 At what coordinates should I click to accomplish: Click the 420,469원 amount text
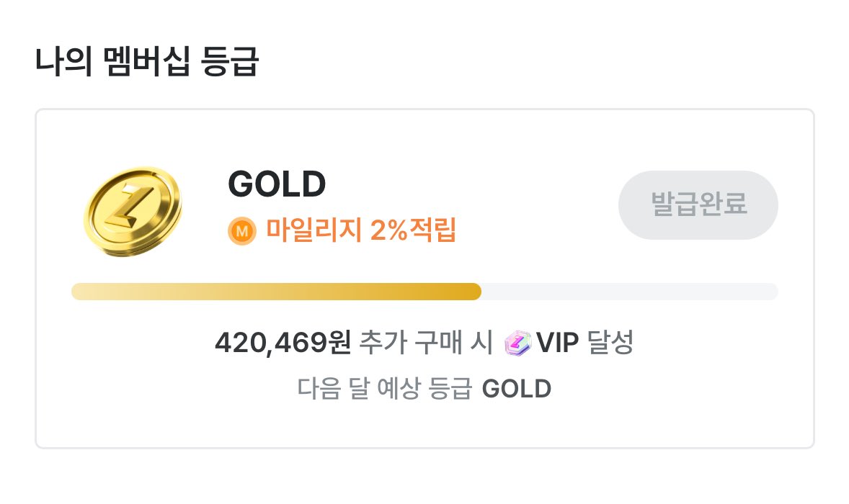point(283,342)
